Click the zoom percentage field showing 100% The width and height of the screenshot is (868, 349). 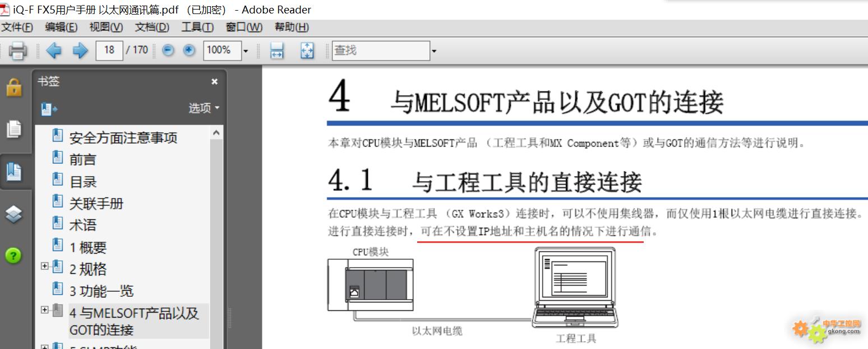point(222,50)
